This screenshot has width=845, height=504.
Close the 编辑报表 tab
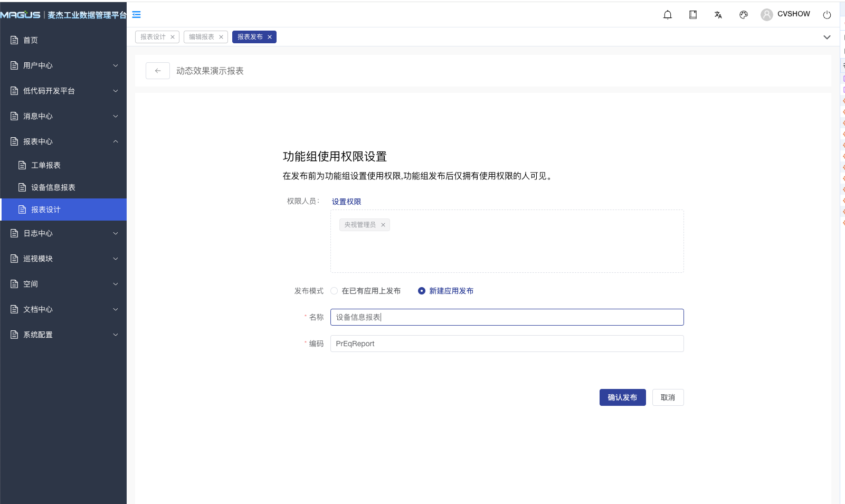point(221,37)
